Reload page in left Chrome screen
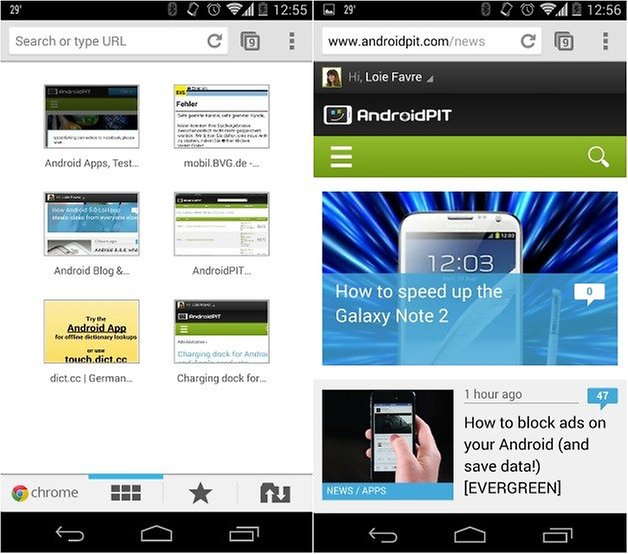The height and width of the screenshot is (554, 628). click(215, 40)
